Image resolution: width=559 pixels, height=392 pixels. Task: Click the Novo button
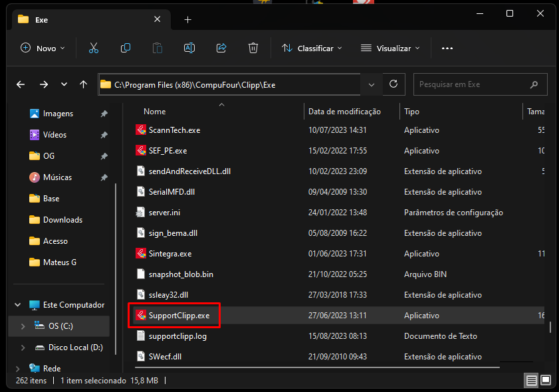pyautogui.click(x=43, y=48)
